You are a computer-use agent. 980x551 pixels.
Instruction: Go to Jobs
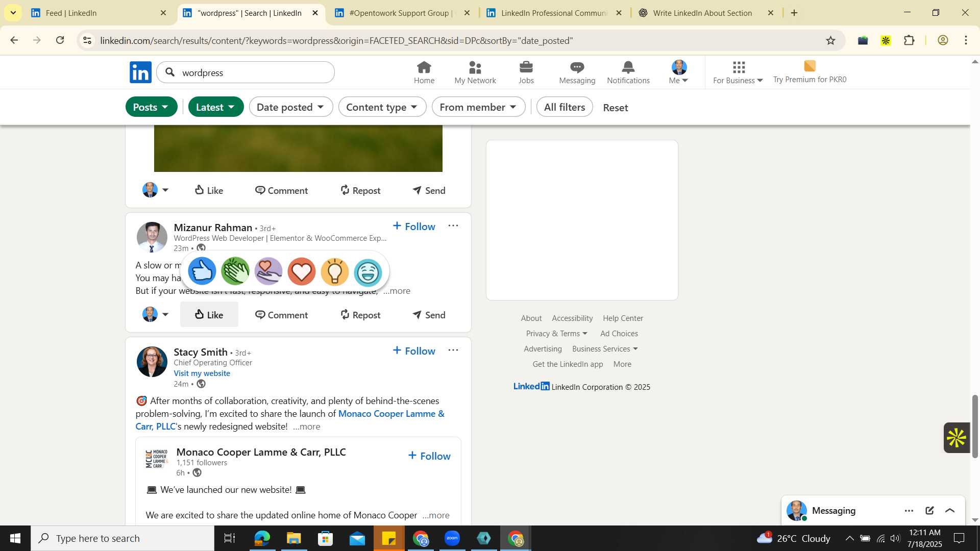[x=526, y=72]
